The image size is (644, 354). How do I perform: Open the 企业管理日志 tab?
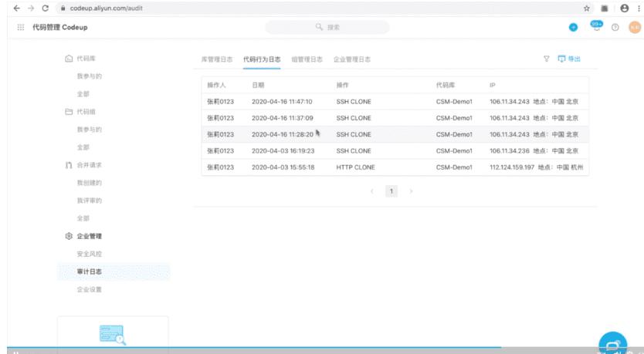tap(352, 59)
